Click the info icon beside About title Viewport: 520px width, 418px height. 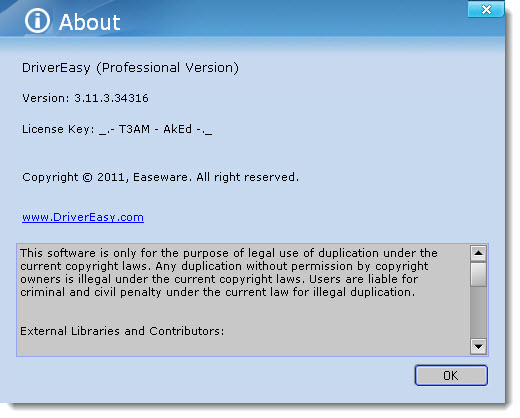(x=37, y=21)
